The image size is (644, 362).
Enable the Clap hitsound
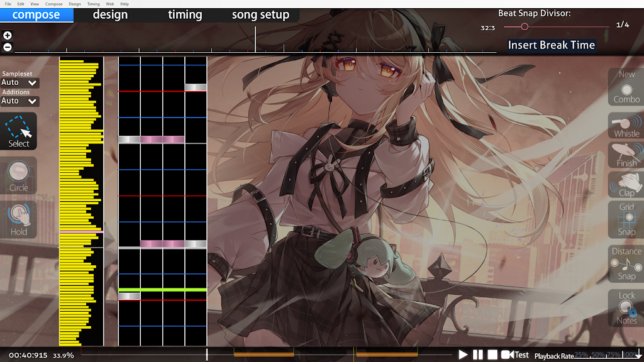626,185
